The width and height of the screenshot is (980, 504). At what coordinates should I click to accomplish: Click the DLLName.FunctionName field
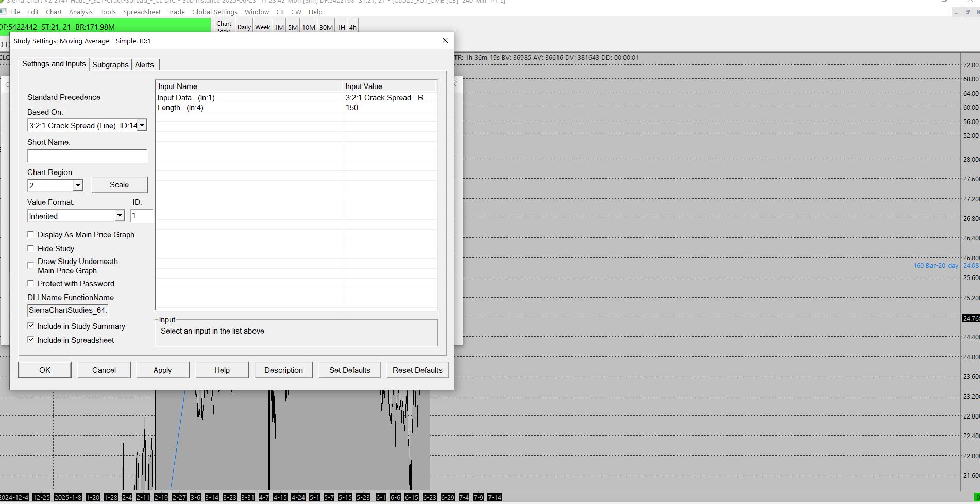coord(67,310)
